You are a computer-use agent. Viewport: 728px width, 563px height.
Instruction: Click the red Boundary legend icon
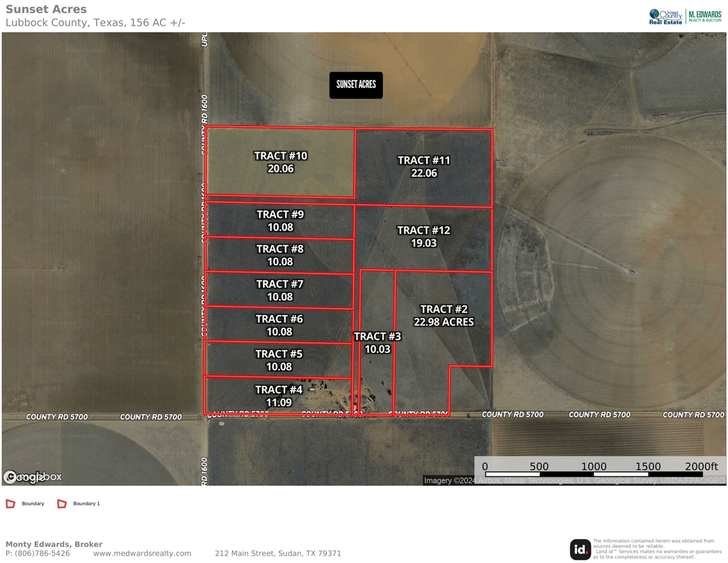[10, 504]
